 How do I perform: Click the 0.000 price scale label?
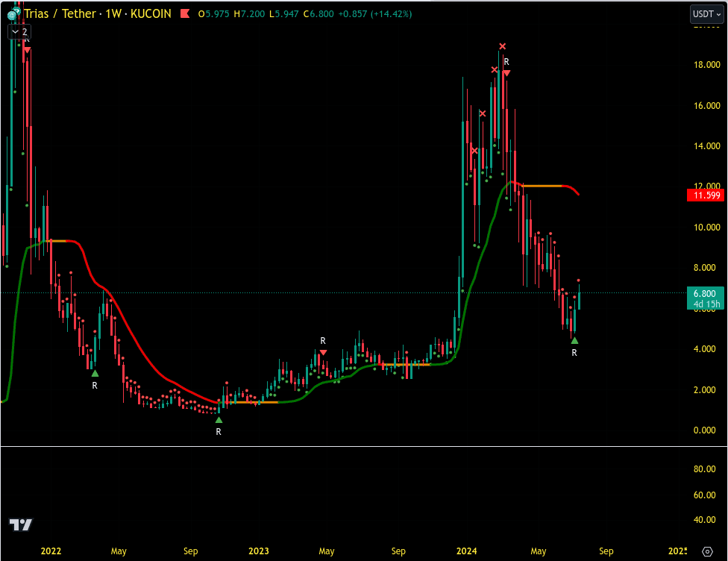tap(704, 430)
